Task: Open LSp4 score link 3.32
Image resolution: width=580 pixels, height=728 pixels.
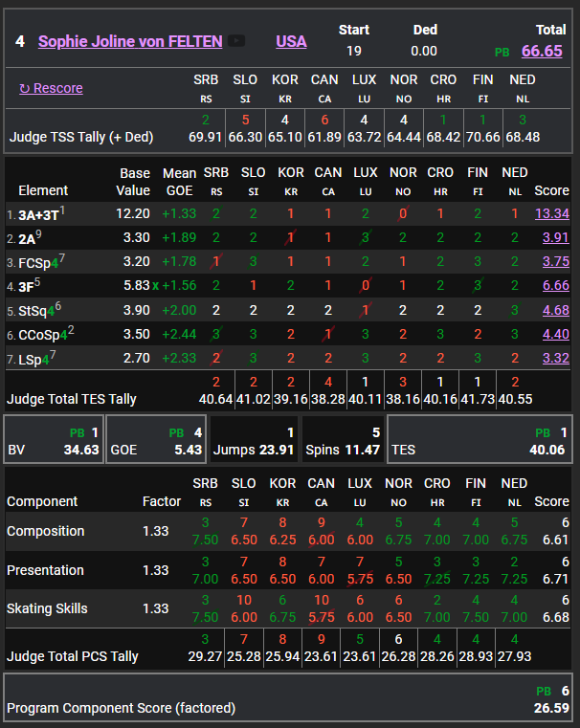Action: tap(555, 358)
